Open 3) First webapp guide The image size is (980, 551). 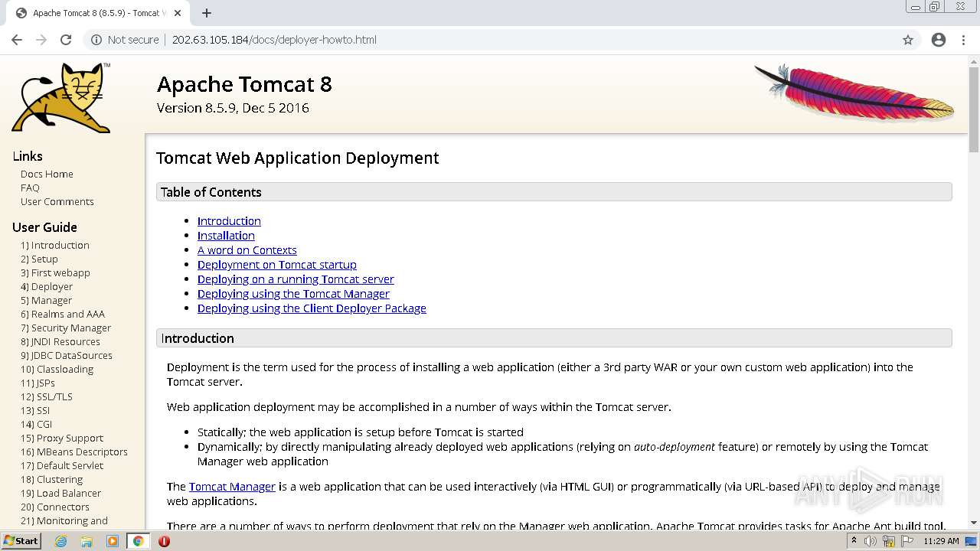[55, 272]
